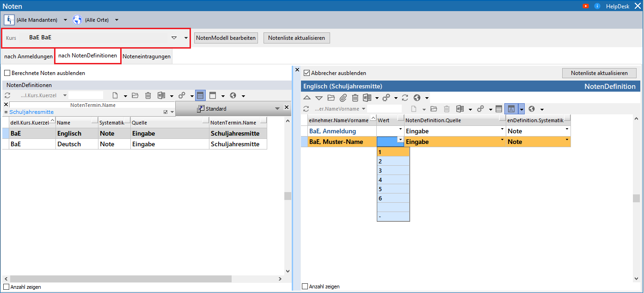Click NotenModell bearbeiten button

click(x=226, y=38)
